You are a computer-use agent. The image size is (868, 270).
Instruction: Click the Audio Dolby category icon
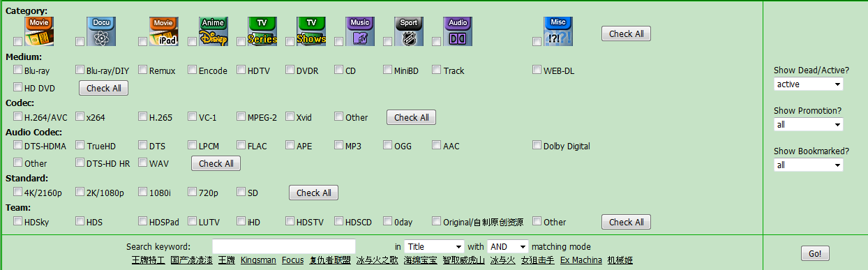coord(458,31)
